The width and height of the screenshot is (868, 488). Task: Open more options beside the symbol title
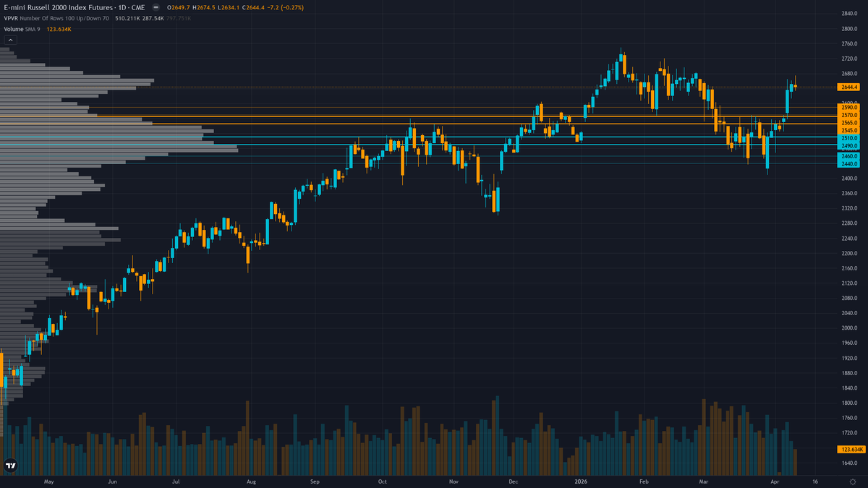point(156,7)
